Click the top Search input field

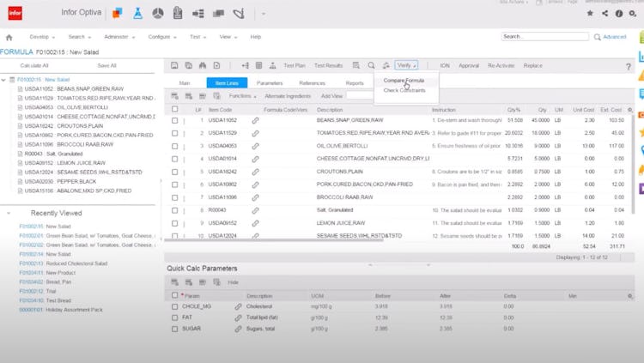click(545, 37)
